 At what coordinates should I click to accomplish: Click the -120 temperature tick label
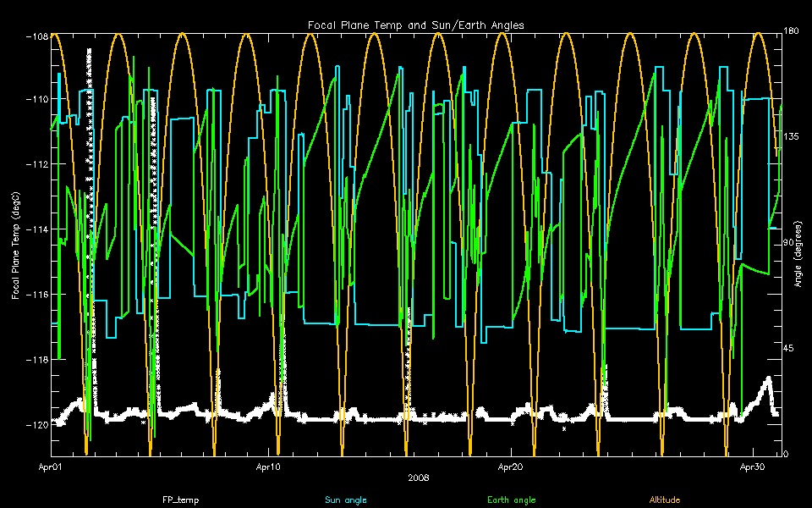click(x=36, y=425)
